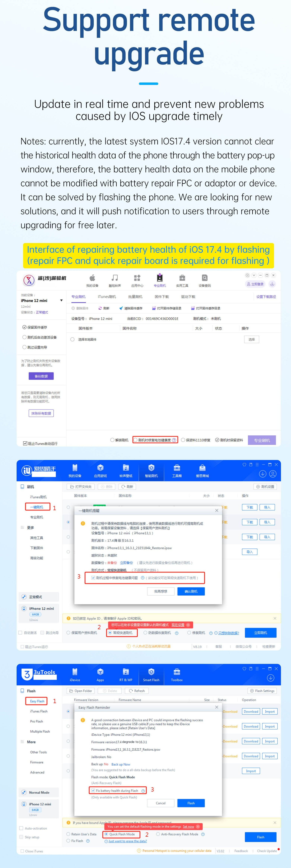The width and height of the screenshot is (291, 868).
Task: Click the 刷新 refresh icon in top app
Action: click(x=100, y=308)
